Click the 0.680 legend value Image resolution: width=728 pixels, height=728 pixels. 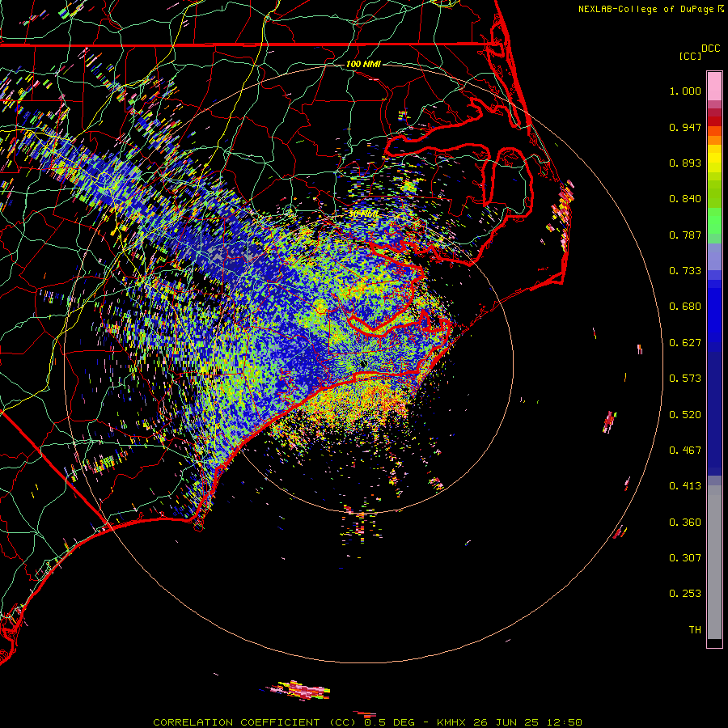685,307
